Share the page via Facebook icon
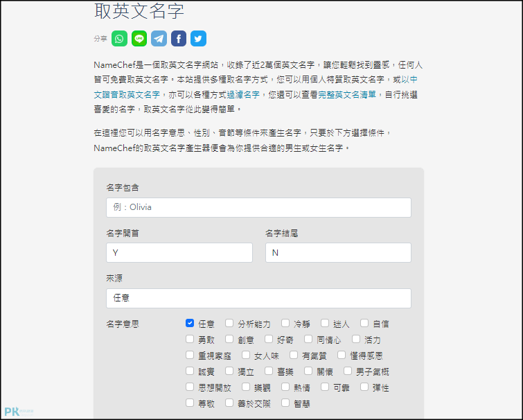The image size is (523, 420). pyautogui.click(x=179, y=39)
